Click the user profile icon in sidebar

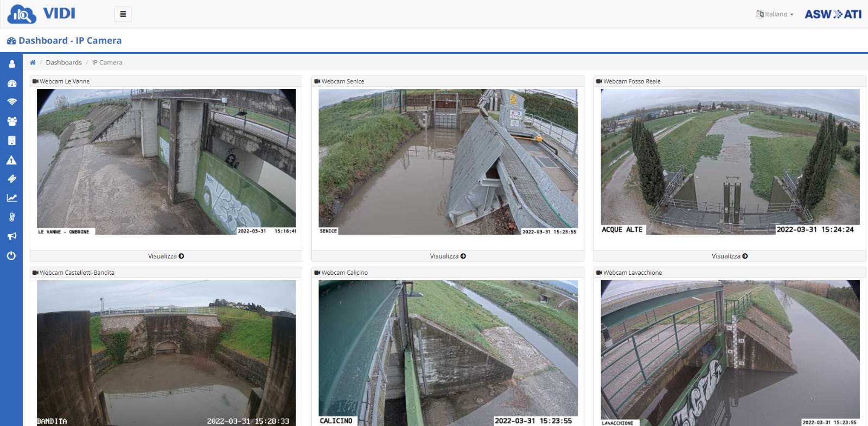tap(11, 64)
